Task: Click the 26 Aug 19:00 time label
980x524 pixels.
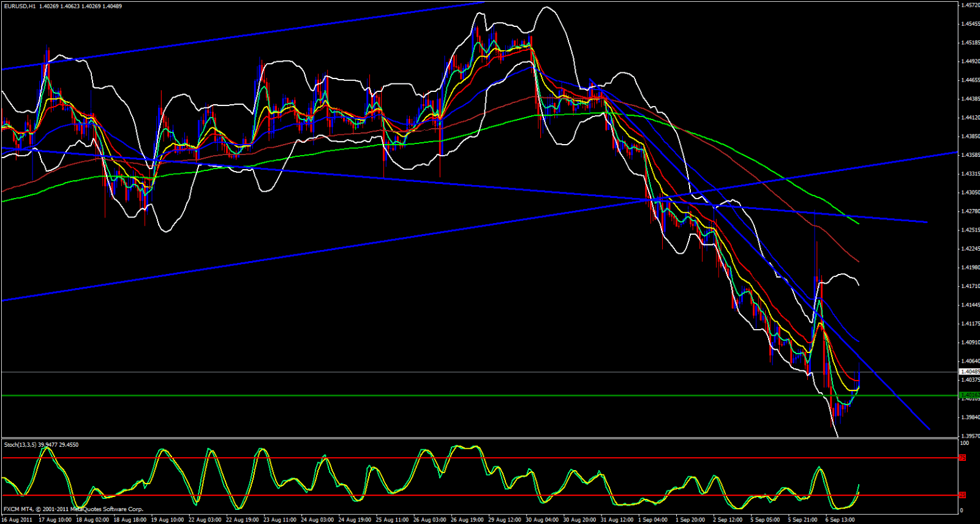Action: [467, 520]
